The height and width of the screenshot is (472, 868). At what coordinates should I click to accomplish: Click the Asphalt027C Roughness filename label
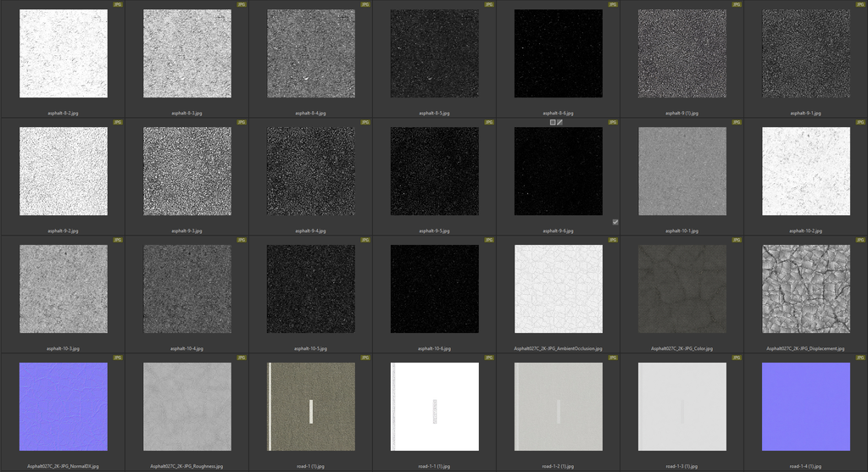click(x=186, y=466)
